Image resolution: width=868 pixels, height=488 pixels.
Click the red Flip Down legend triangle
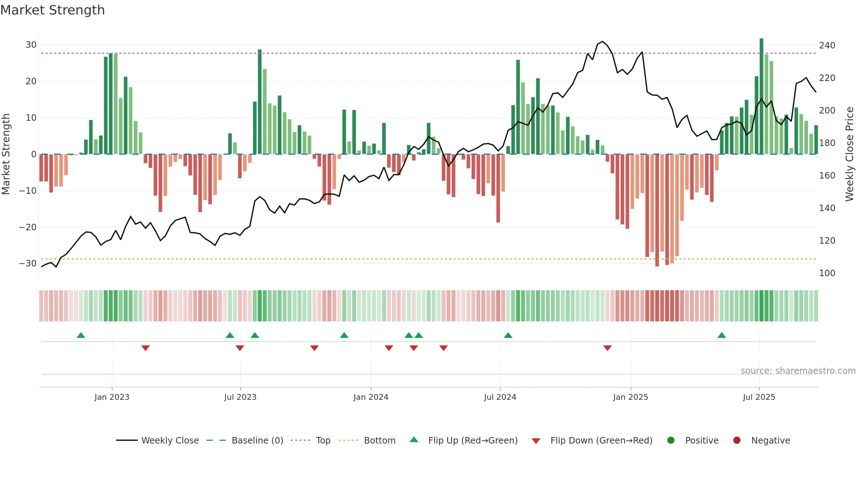click(x=536, y=441)
